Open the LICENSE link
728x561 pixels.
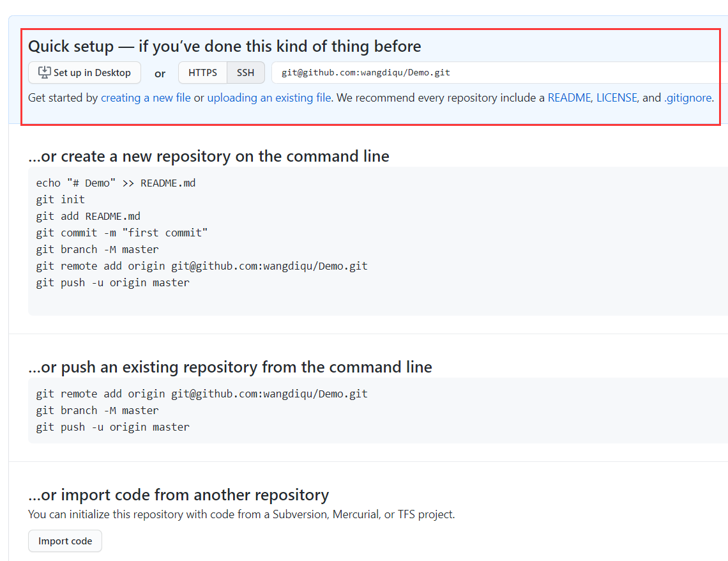pyautogui.click(x=616, y=98)
